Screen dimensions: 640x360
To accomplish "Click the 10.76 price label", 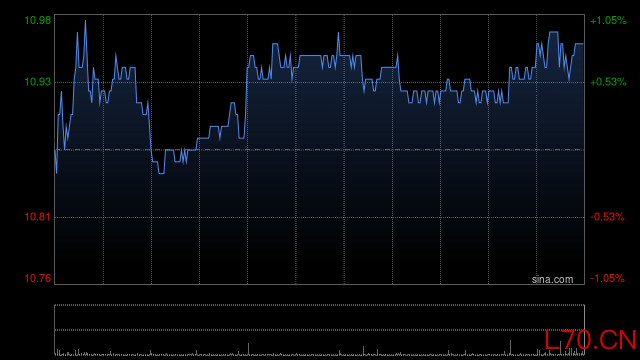I will pos(38,278).
